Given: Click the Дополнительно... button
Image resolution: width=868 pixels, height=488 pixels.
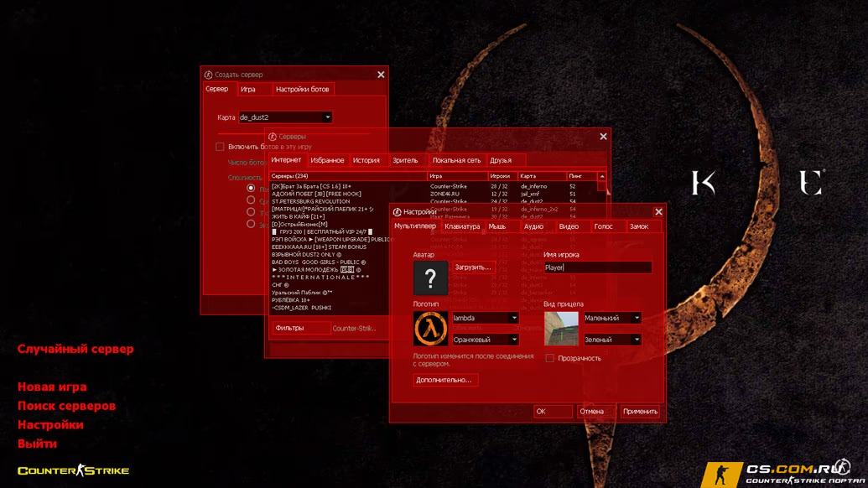Looking at the screenshot, I should click(x=444, y=380).
